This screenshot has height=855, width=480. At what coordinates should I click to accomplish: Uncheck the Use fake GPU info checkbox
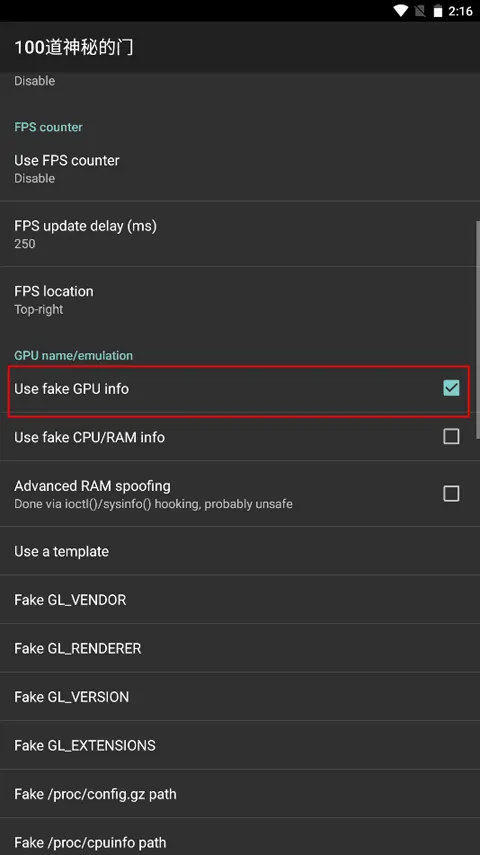tap(451, 388)
